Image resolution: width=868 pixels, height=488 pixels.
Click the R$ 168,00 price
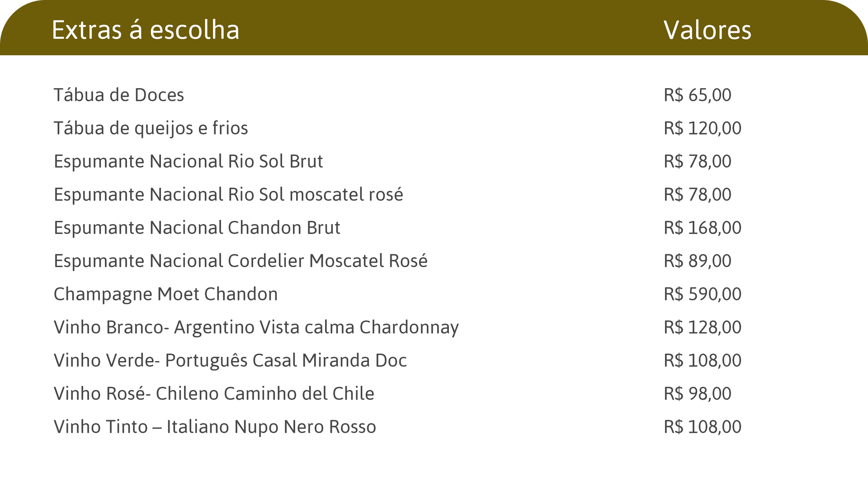click(703, 228)
